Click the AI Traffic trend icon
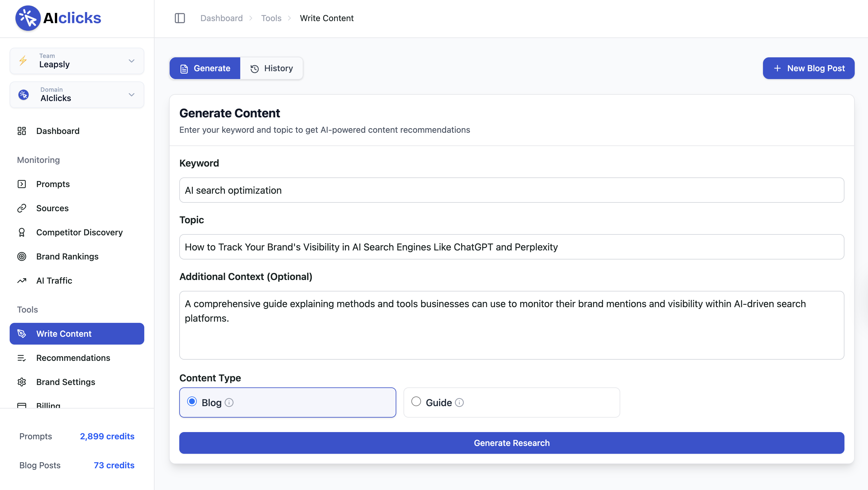Screen dimensions: 868x490 21,281
